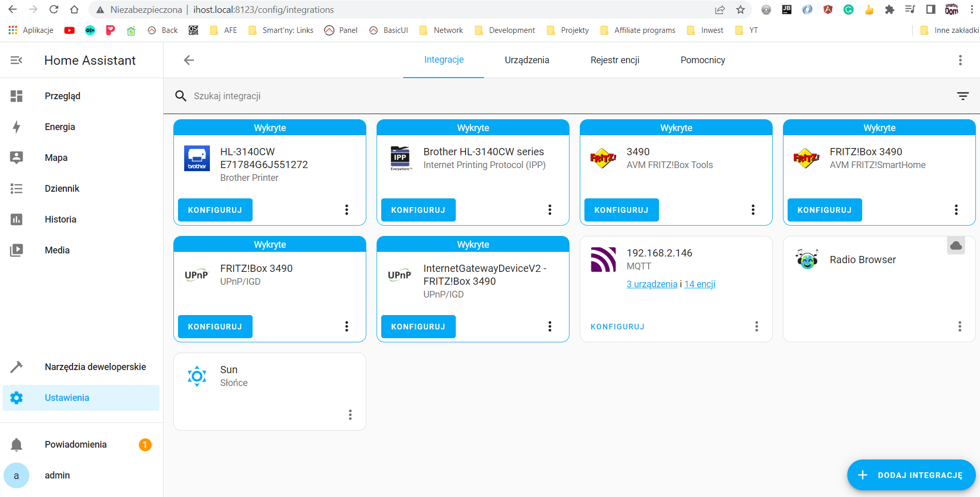Click the Radio Browser logo icon

click(807, 259)
